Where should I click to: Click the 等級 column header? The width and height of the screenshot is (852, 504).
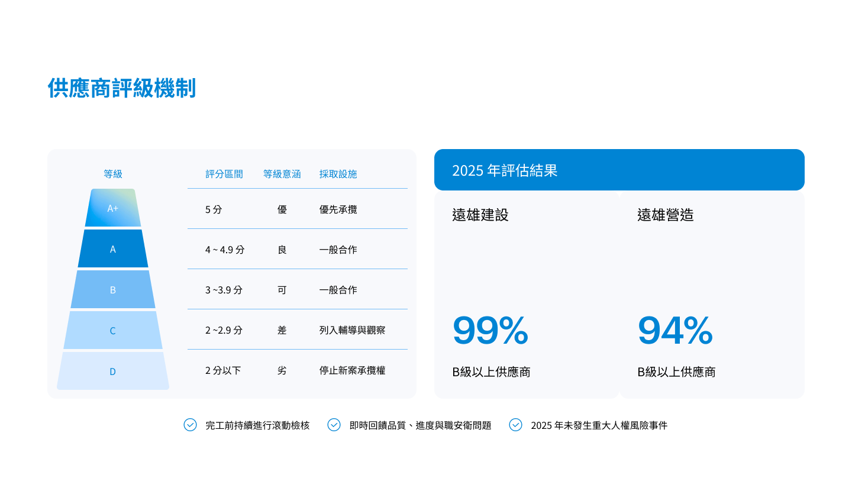point(113,174)
